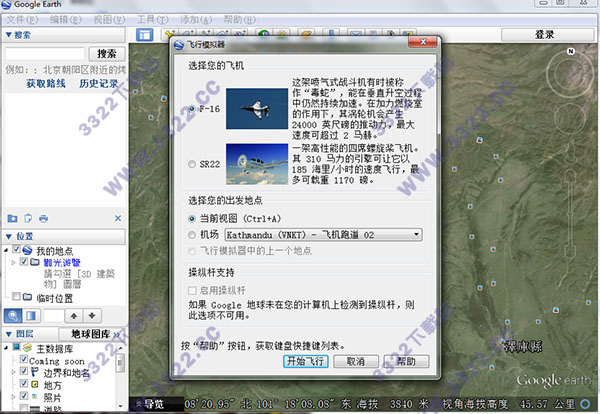
Task: Click the printer icon below search results
Action: [x=43, y=218]
